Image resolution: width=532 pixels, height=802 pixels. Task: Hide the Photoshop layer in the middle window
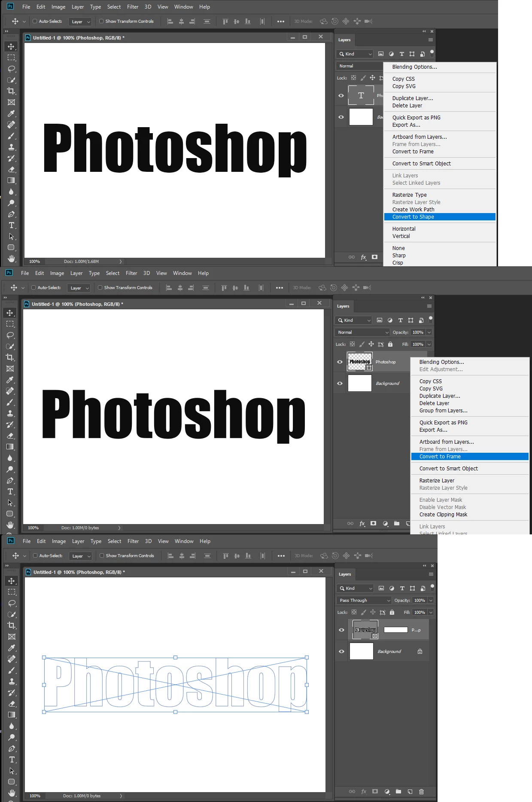[x=340, y=362]
